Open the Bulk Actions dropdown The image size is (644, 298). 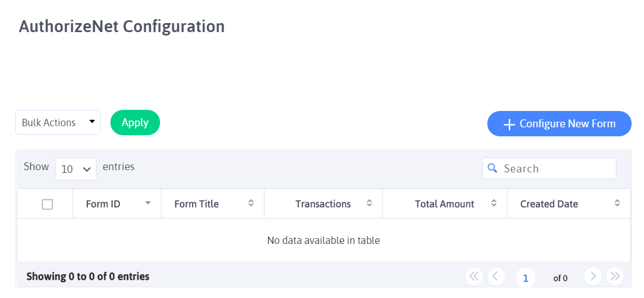(58, 122)
